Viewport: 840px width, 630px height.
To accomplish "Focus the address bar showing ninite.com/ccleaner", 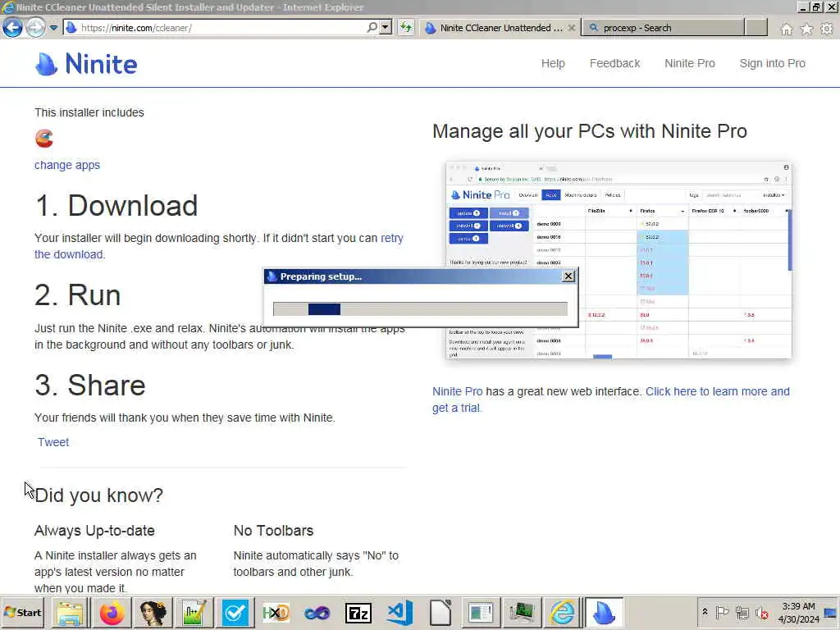I will [x=222, y=28].
